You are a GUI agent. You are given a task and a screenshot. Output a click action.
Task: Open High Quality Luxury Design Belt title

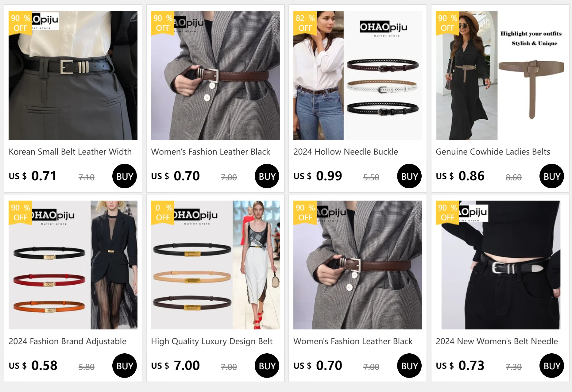click(x=212, y=341)
